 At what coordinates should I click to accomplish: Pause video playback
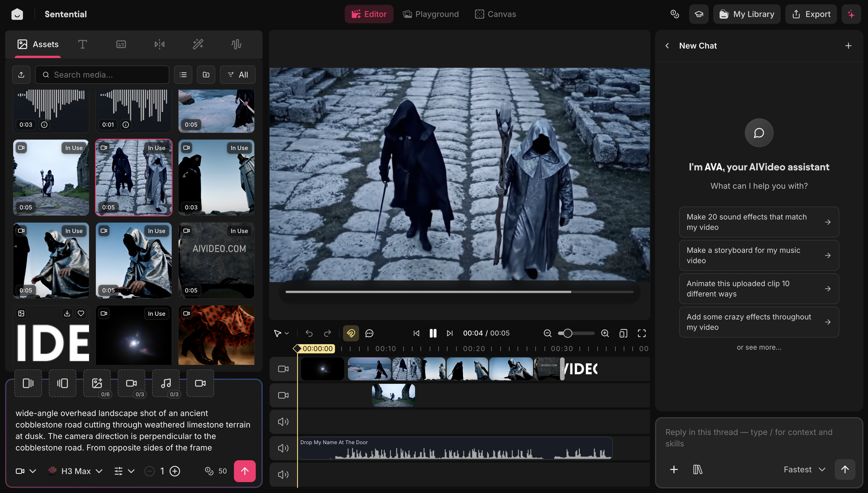433,333
